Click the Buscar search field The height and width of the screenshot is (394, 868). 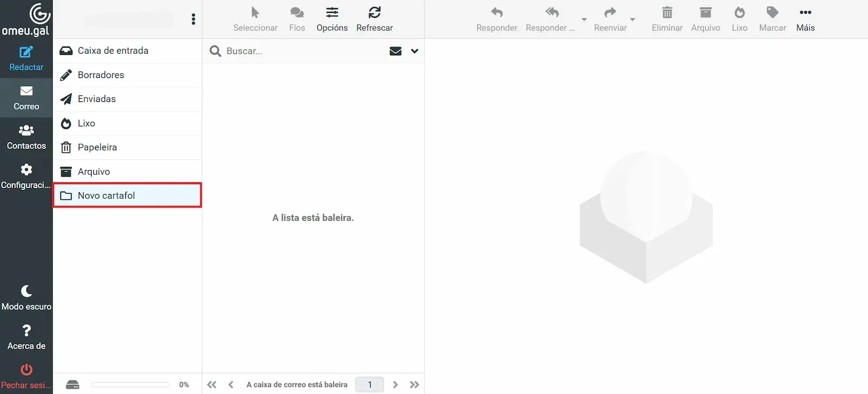click(x=304, y=51)
